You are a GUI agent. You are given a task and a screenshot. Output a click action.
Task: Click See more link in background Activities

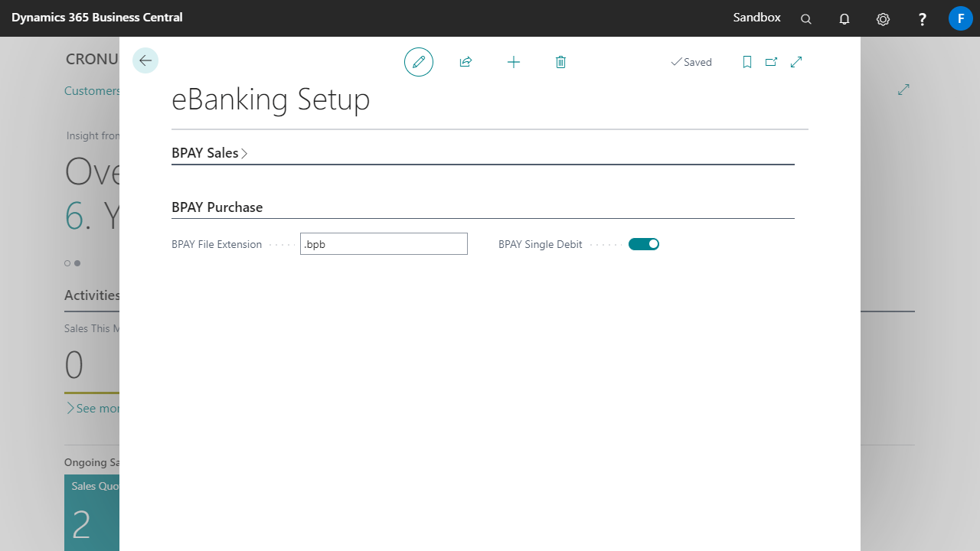pos(93,409)
